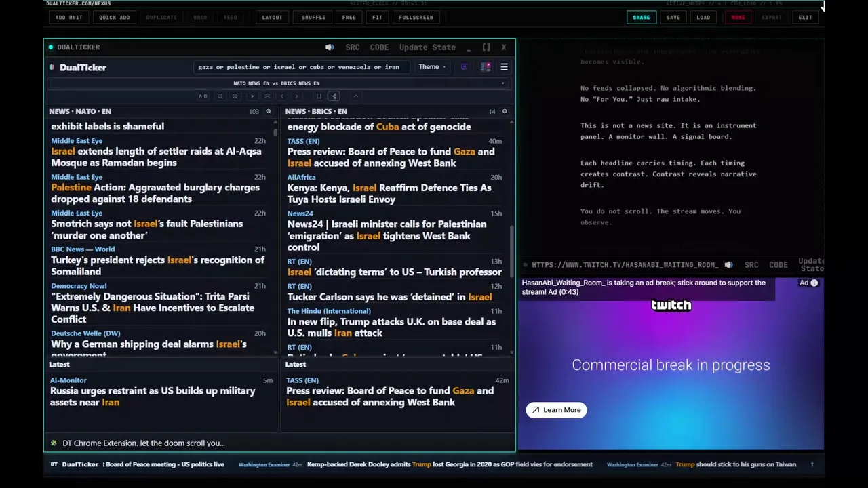
Task: Open Smotrich says not Israel's fault headline
Action: click(x=146, y=230)
